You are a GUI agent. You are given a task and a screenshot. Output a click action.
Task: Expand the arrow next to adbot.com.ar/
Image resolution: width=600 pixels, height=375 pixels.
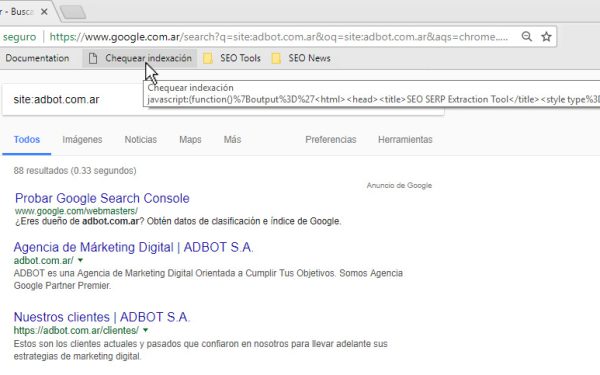coord(80,260)
